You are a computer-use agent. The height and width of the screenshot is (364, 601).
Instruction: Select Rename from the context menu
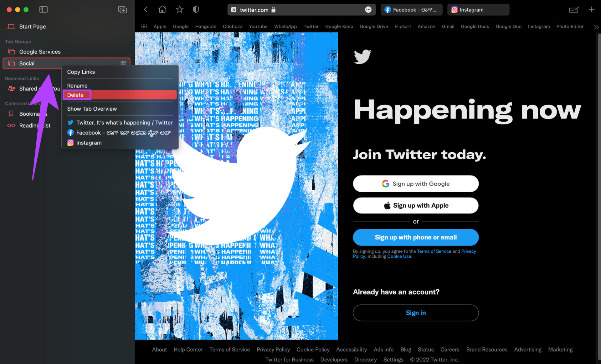[78, 85]
